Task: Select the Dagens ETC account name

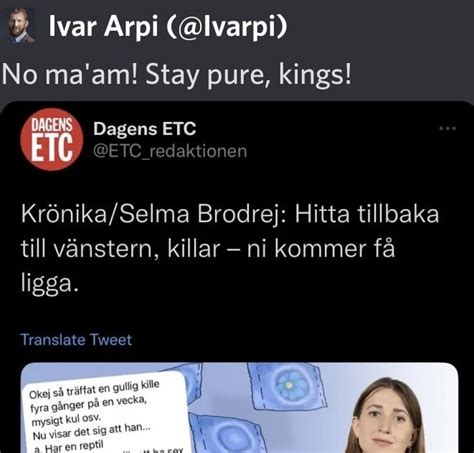Action: click(x=144, y=129)
